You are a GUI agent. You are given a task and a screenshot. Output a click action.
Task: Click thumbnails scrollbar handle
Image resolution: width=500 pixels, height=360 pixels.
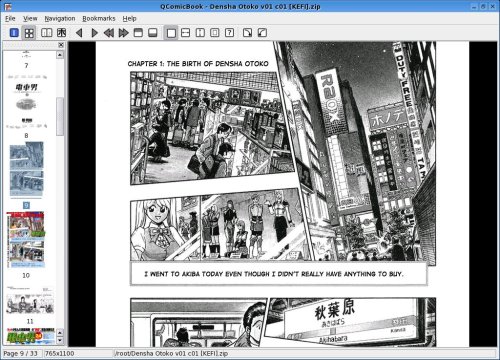[60, 117]
